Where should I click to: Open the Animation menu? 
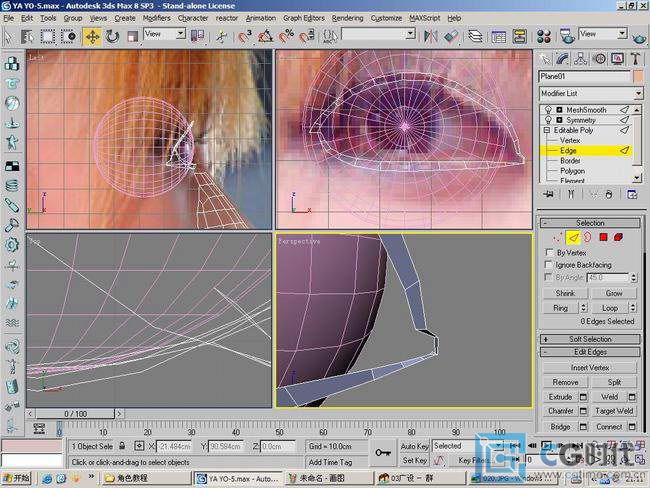coord(261,18)
